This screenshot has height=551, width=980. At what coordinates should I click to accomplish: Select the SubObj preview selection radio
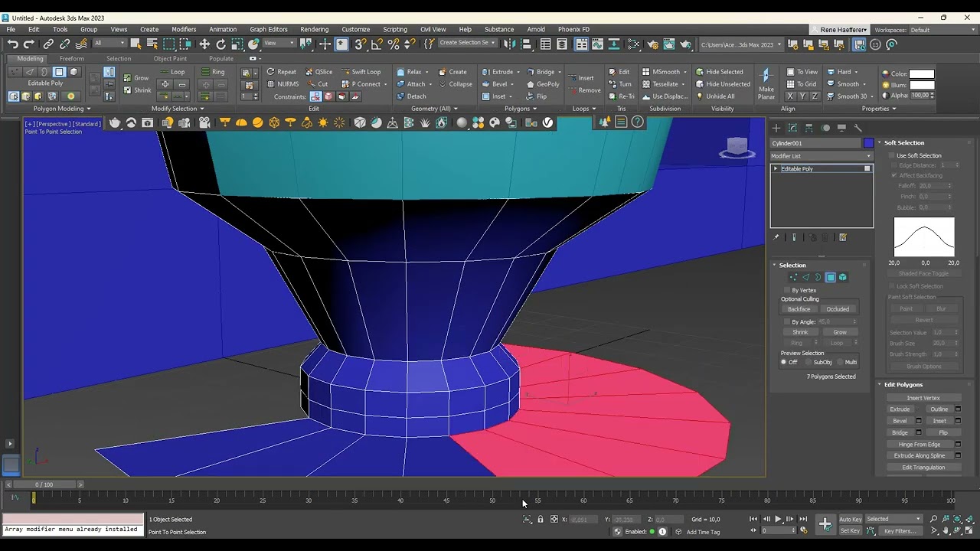pyautogui.click(x=808, y=362)
